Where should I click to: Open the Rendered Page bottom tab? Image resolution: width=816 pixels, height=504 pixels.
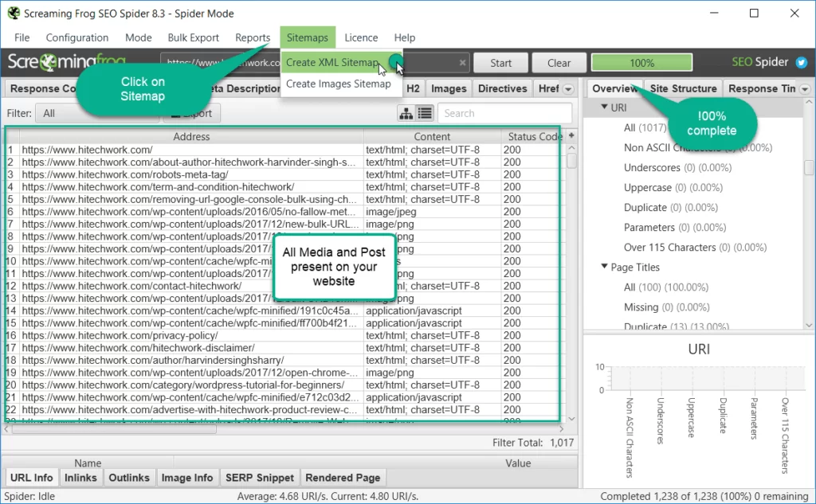343,478
